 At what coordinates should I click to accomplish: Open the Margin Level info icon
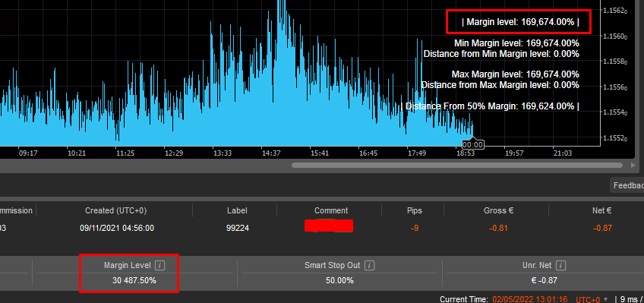click(160, 266)
